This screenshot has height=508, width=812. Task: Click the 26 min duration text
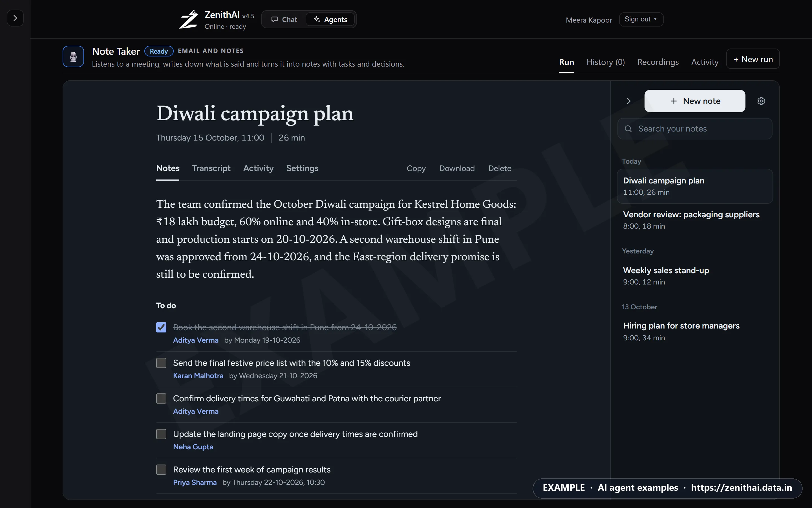292,138
